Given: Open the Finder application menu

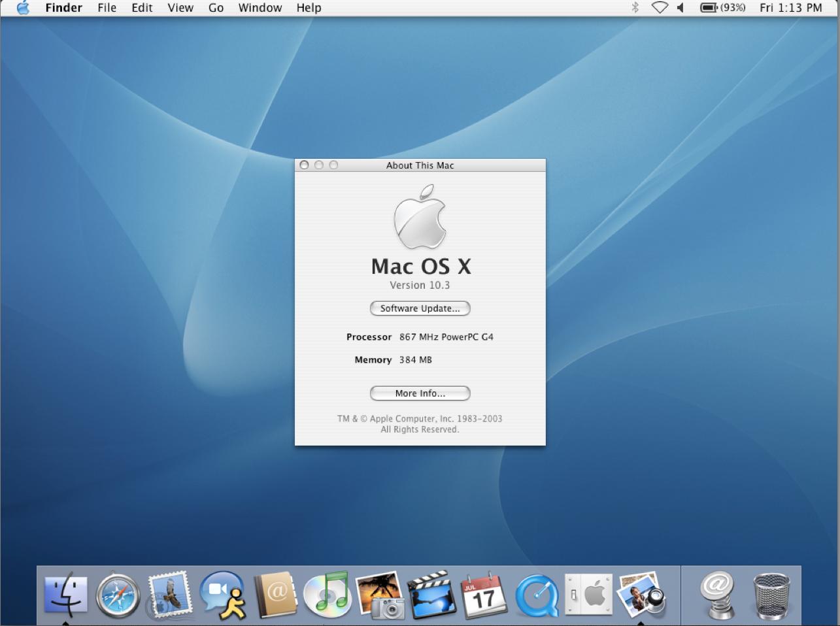Looking at the screenshot, I should (64, 8).
